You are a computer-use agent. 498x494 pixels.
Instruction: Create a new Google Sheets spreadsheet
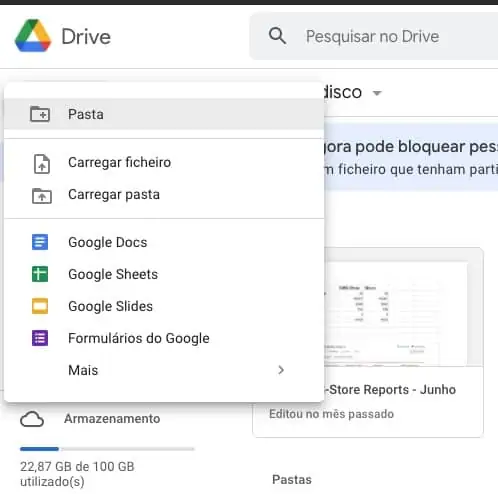164,274
